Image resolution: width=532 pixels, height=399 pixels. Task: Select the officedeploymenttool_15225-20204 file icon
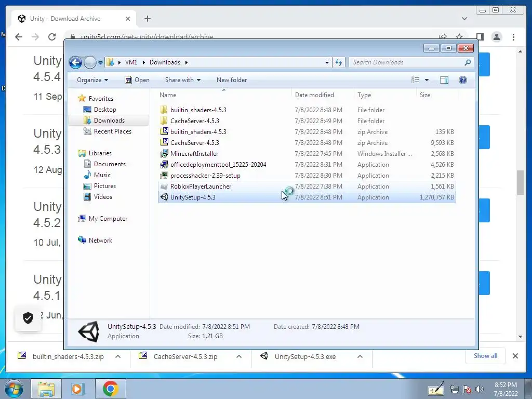[x=164, y=164]
